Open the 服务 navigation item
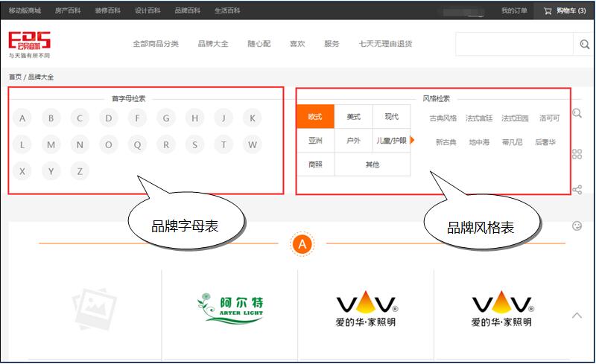The height and width of the screenshot is (364, 596). [x=332, y=44]
